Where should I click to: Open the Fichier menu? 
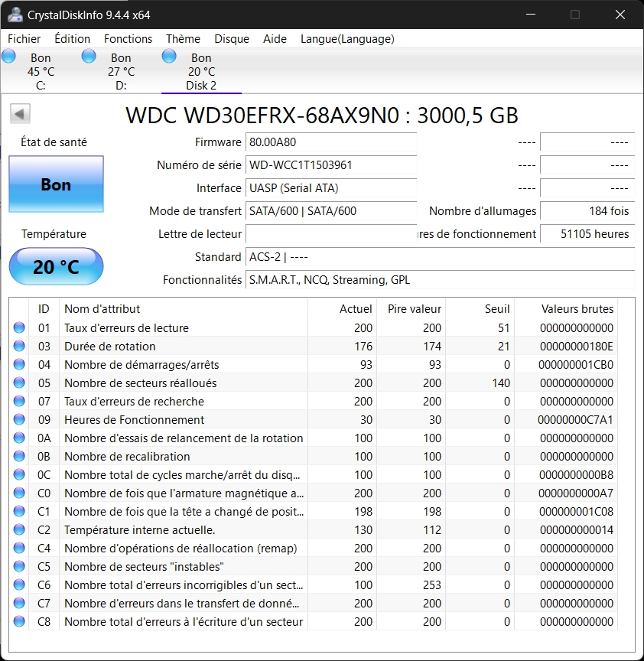[24, 39]
